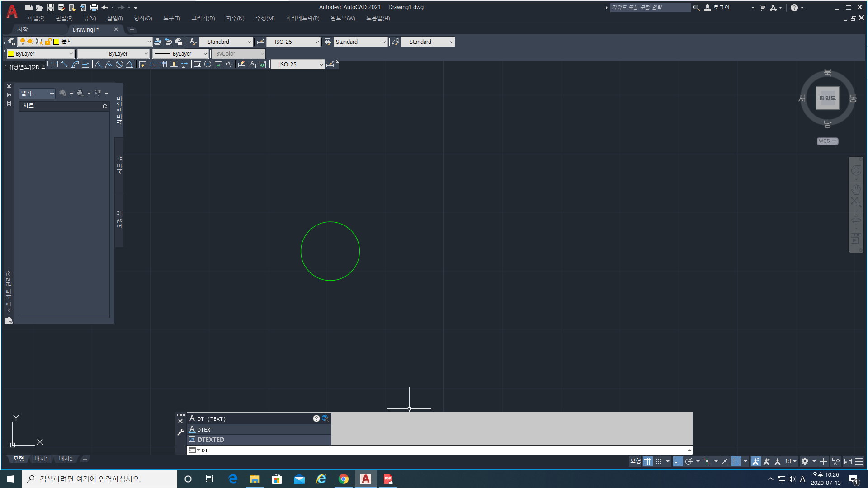Image resolution: width=868 pixels, height=488 pixels.
Task: Select DTEXT from command suggestions
Action: point(206,429)
